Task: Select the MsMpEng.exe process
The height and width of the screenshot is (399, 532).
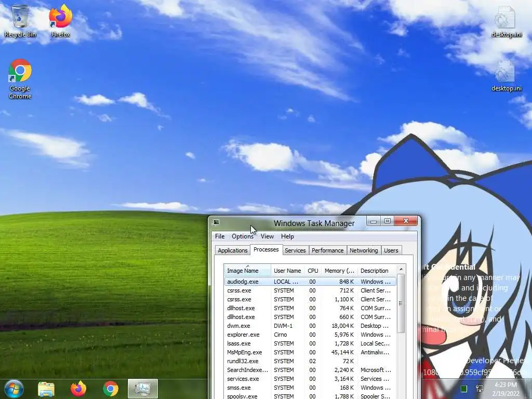Action: (310, 352)
